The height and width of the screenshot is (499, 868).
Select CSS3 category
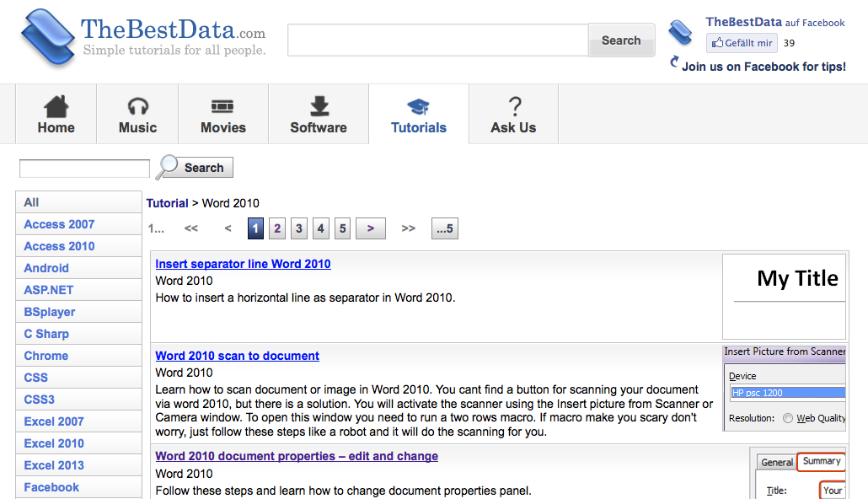pyautogui.click(x=78, y=400)
